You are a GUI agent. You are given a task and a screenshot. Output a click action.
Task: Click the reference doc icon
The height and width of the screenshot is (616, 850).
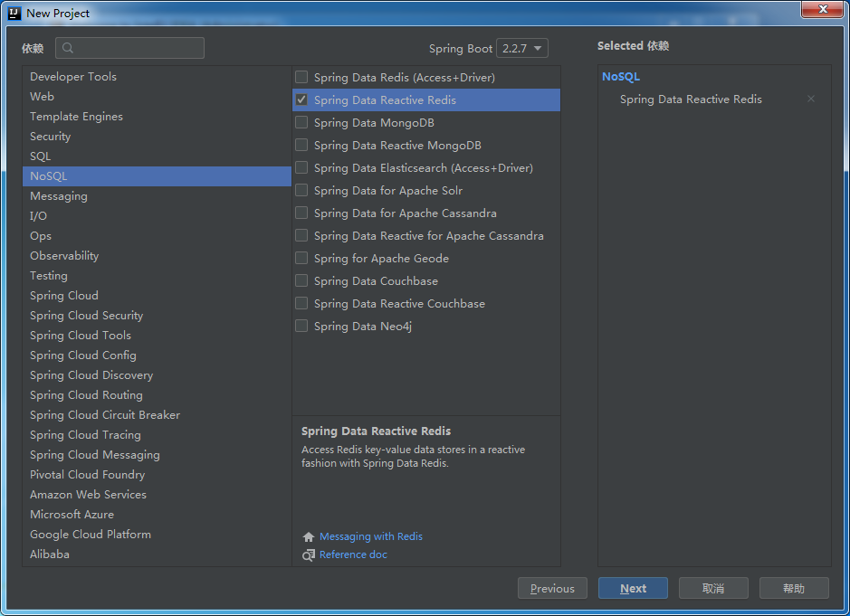pos(309,554)
